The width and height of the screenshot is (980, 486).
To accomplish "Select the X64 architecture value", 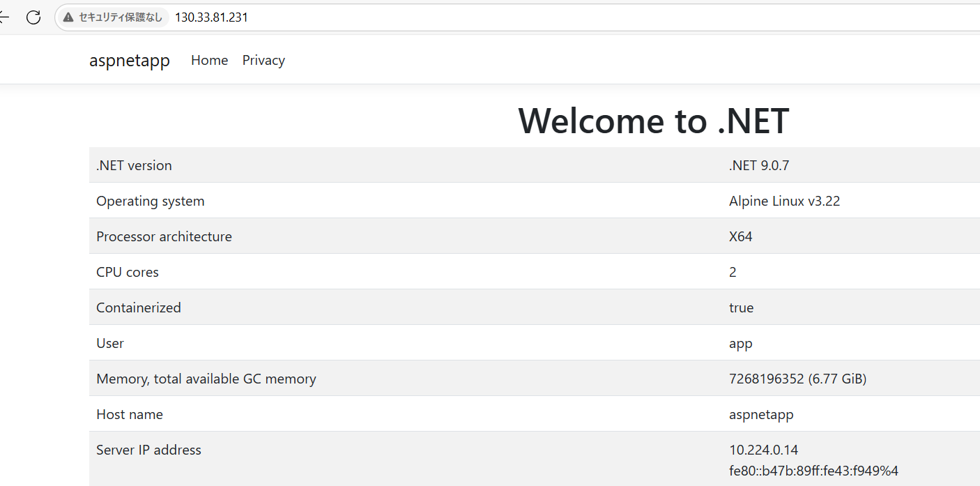I will pos(740,236).
